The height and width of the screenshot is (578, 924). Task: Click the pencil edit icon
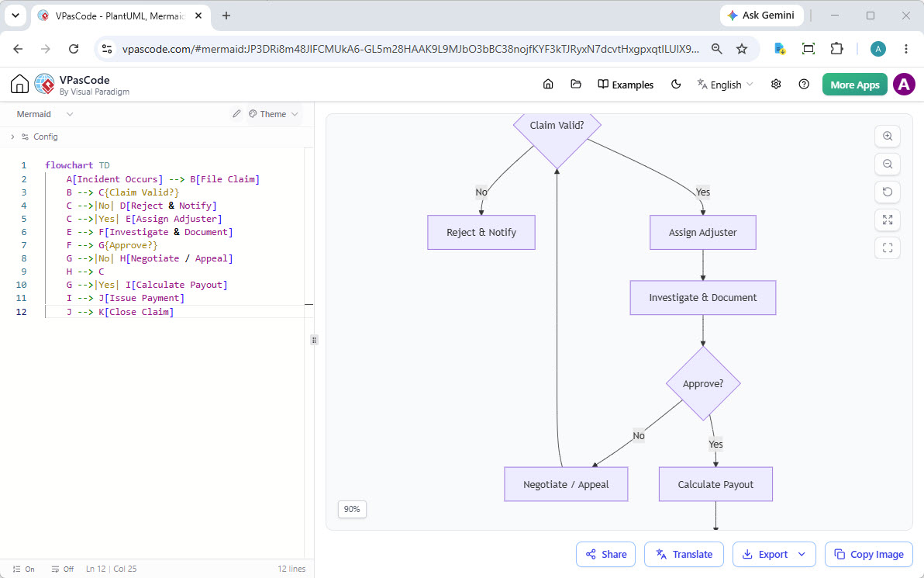[236, 114]
